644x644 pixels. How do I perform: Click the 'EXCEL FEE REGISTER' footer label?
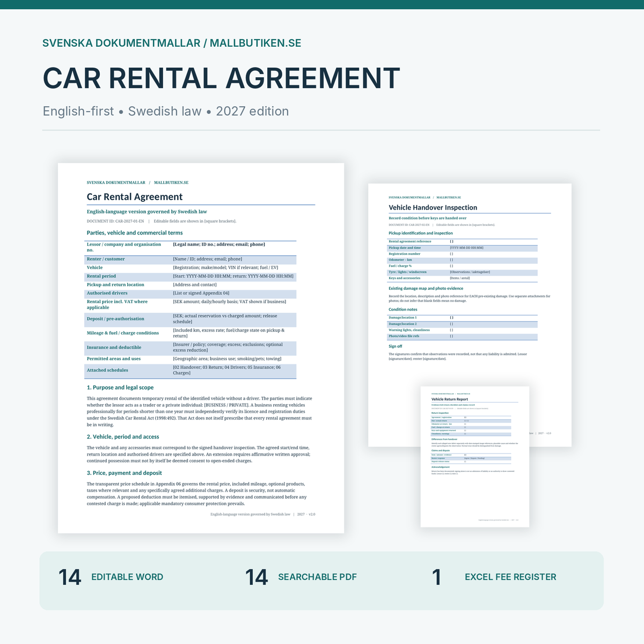click(x=510, y=577)
